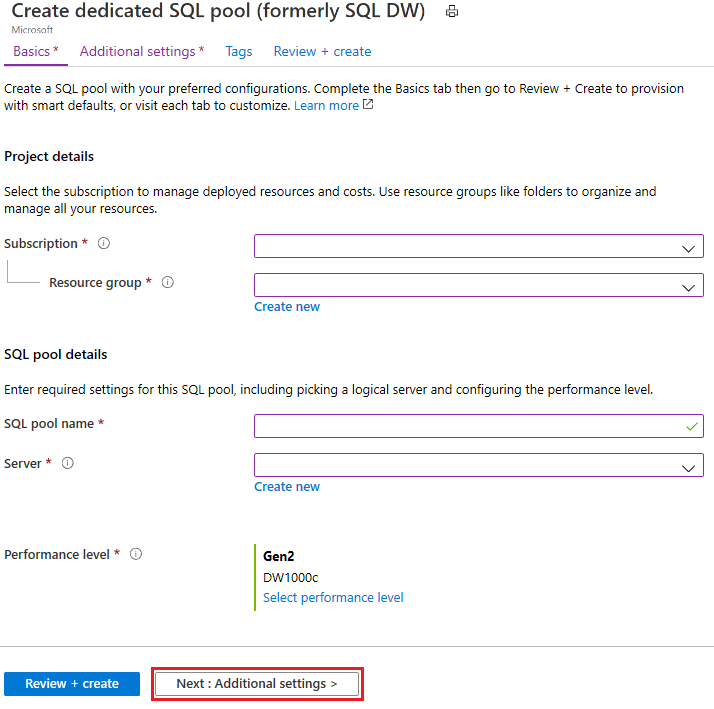Screen dimensions: 714x709
Task: Switch to the Basics tab
Action: (35, 51)
